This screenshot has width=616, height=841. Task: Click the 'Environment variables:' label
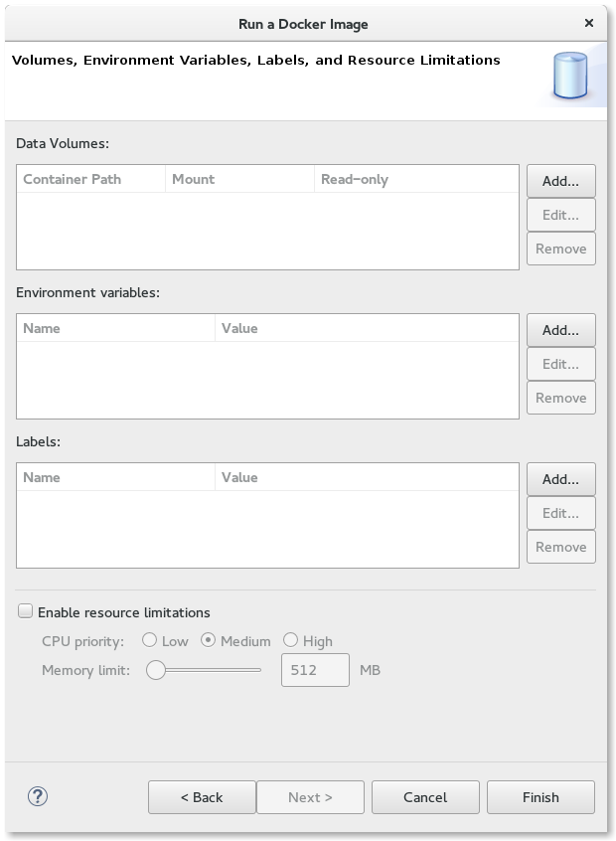point(87,292)
